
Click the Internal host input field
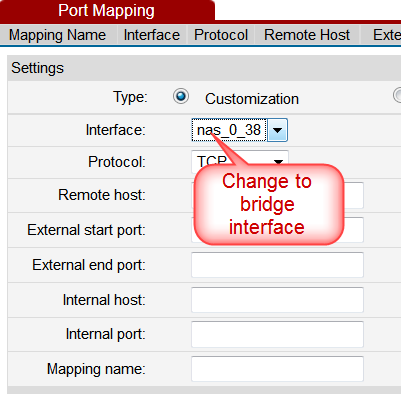click(x=277, y=300)
